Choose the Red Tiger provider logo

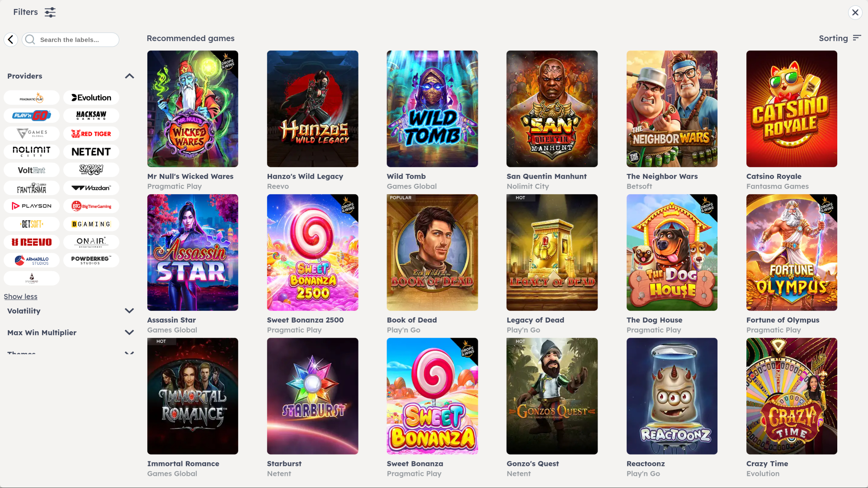[x=91, y=134]
